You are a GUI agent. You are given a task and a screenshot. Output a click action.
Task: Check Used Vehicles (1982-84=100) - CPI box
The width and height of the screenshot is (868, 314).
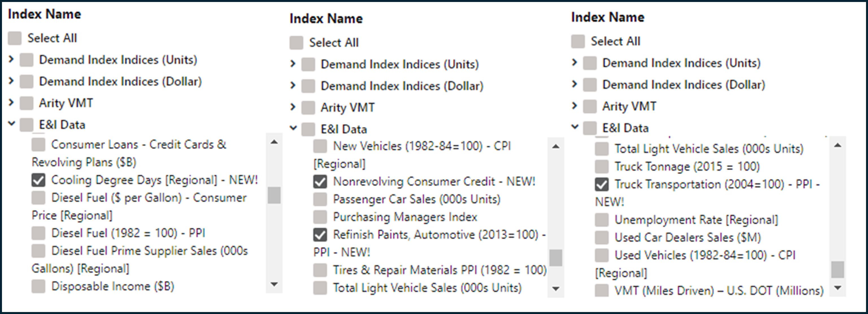pyautogui.click(x=602, y=255)
